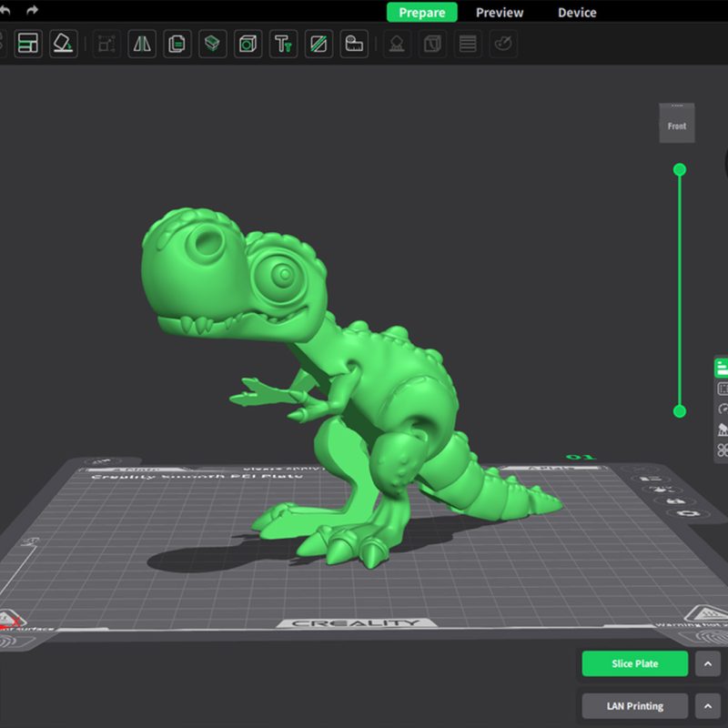This screenshot has width=728, height=728.
Task: Click the Slice Plate button
Action: point(634,663)
